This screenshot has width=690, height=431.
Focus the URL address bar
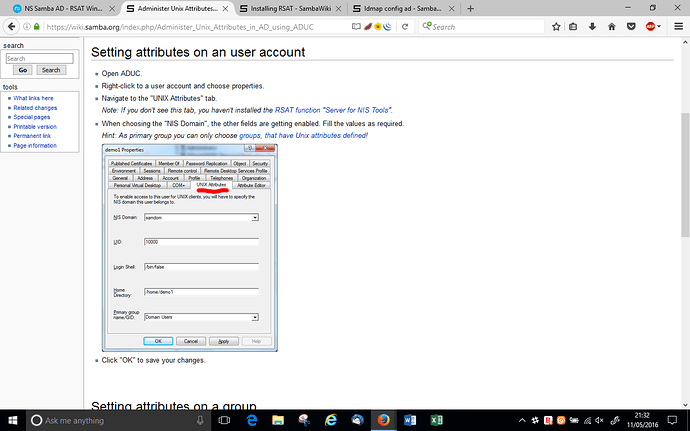click(x=198, y=27)
